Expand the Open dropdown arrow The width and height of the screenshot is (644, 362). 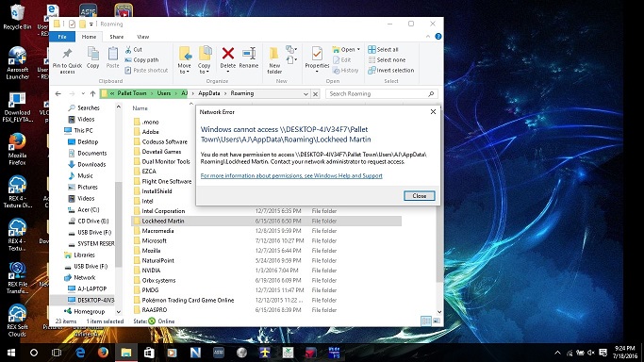pyautogui.click(x=358, y=50)
